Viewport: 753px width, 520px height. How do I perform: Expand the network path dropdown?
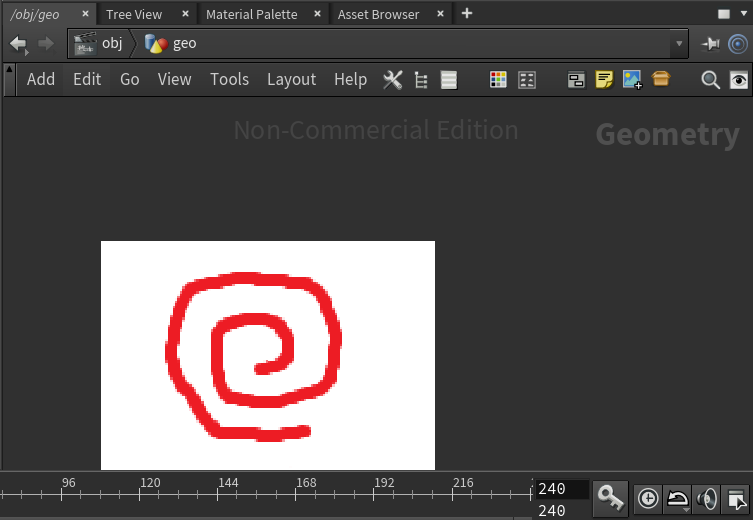[679, 44]
